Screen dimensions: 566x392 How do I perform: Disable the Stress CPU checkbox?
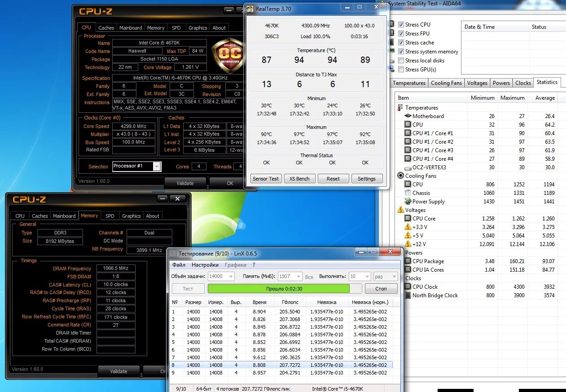click(x=401, y=25)
